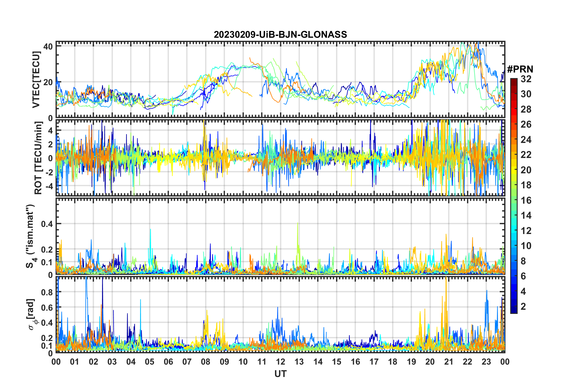
Task: Click PRN colorbar tick label 18
Action: [526, 185]
